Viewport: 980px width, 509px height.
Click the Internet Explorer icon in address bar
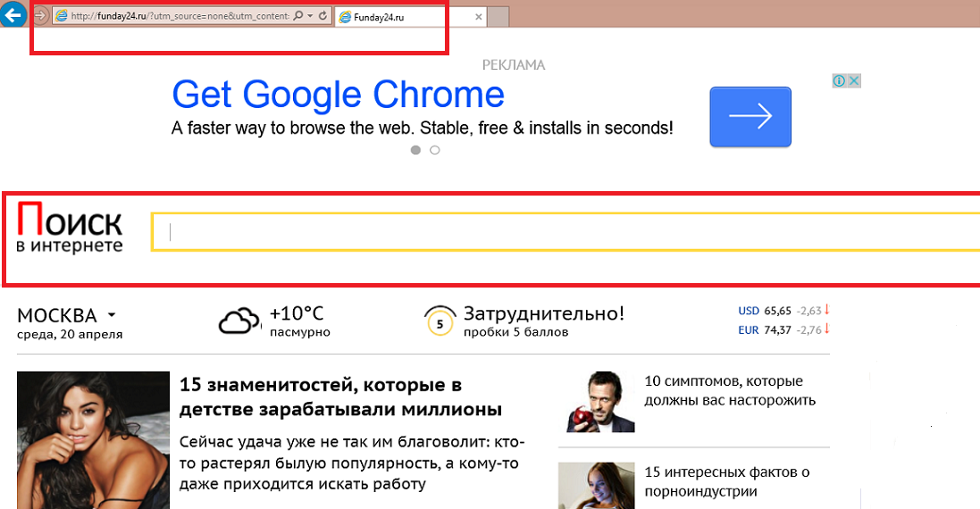tap(62, 16)
